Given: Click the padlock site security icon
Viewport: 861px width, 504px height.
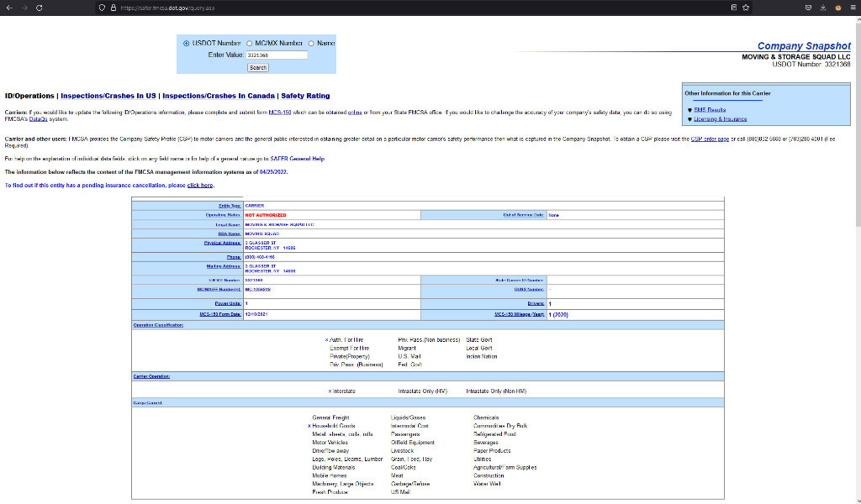Looking at the screenshot, I should coord(114,8).
